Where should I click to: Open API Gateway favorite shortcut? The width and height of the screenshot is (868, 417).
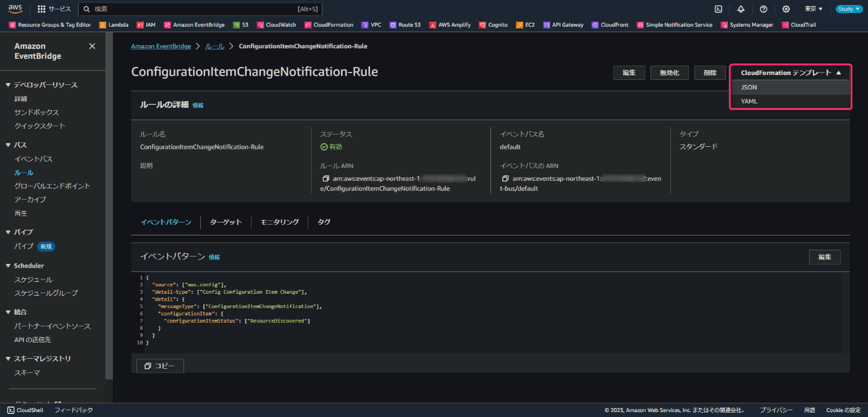564,25
